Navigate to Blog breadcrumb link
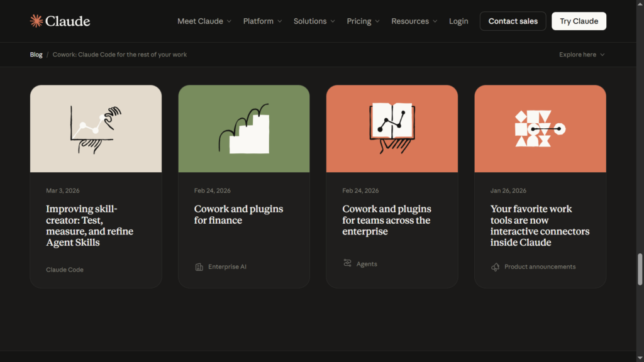The width and height of the screenshot is (644, 362). [x=36, y=55]
